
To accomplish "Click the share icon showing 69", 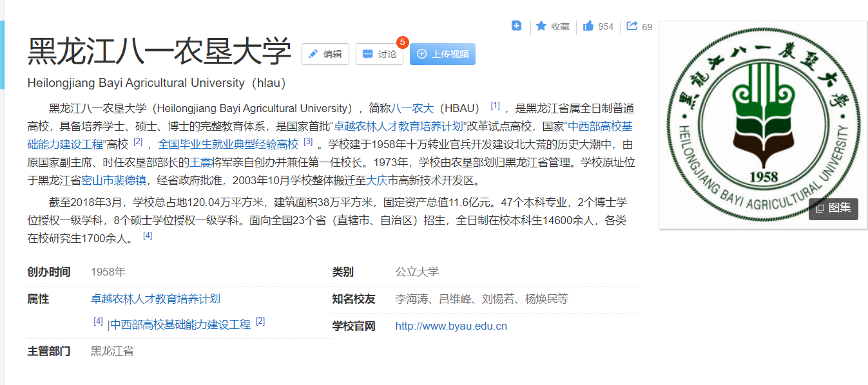I will [632, 26].
